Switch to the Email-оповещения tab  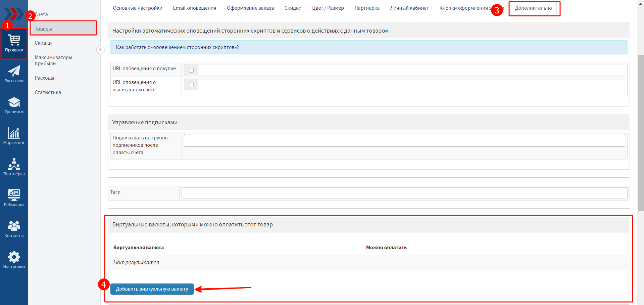click(194, 8)
